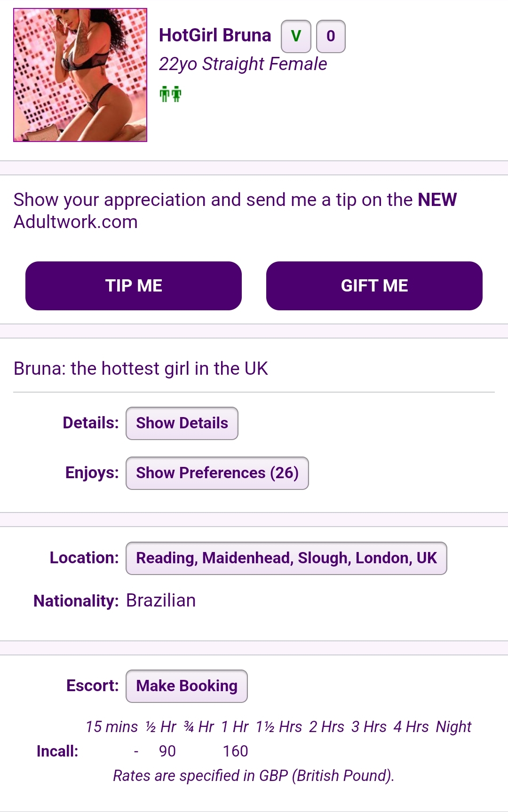The image size is (508, 812).
Task: Click the GIFT ME button
Action: [374, 286]
